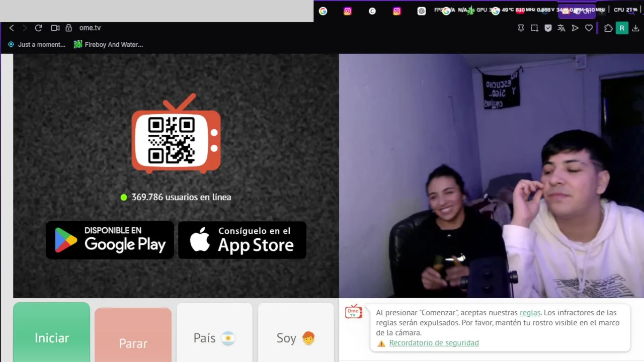
Task: Go back with the browser back arrow
Action: (12, 28)
